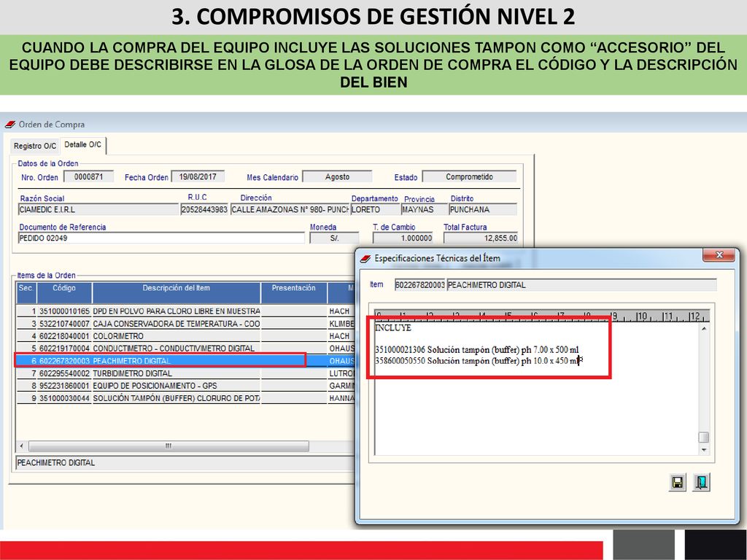Click the up arrow of the specifications scrollbar
Image resolution: width=747 pixels, height=560 pixels.
coord(704,329)
